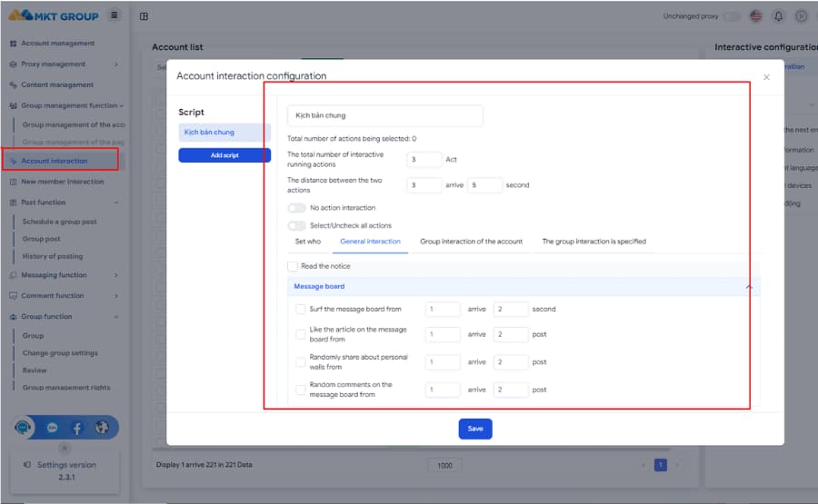Image resolution: width=818 pixels, height=504 pixels.
Task: Click the previous page arrow in pagination
Action: [x=643, y=465]
